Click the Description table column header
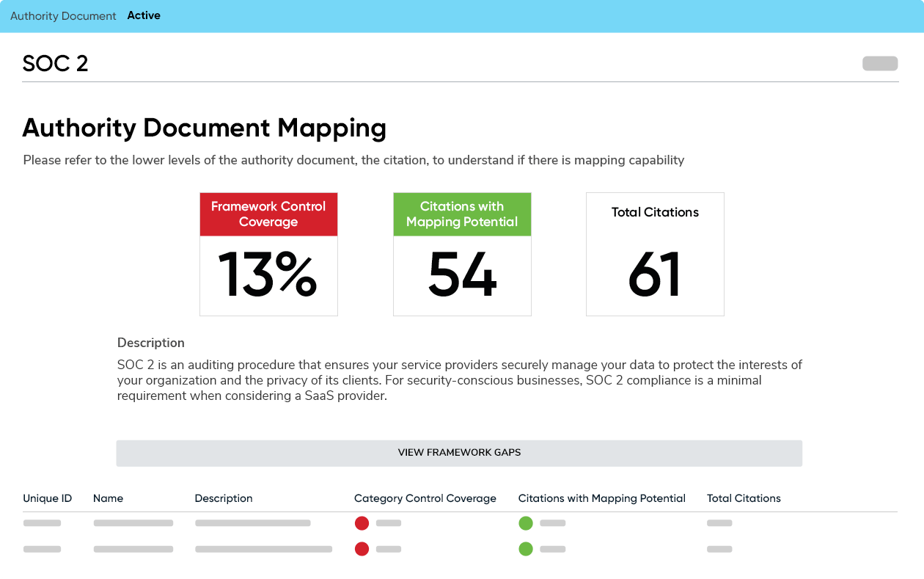The width and height of the screenshot is (924, 579). tap(224, 498)
